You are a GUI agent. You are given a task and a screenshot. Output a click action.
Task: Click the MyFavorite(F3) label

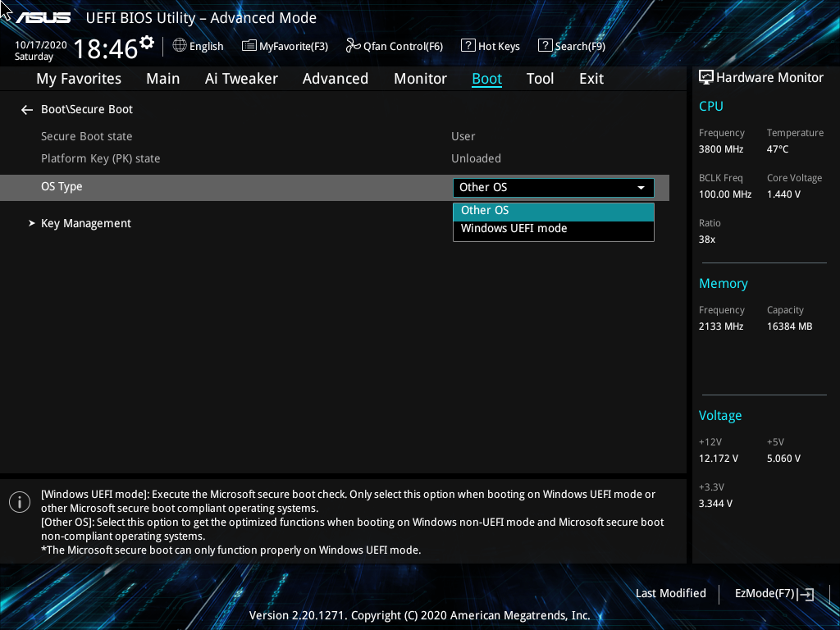[294, 46]
